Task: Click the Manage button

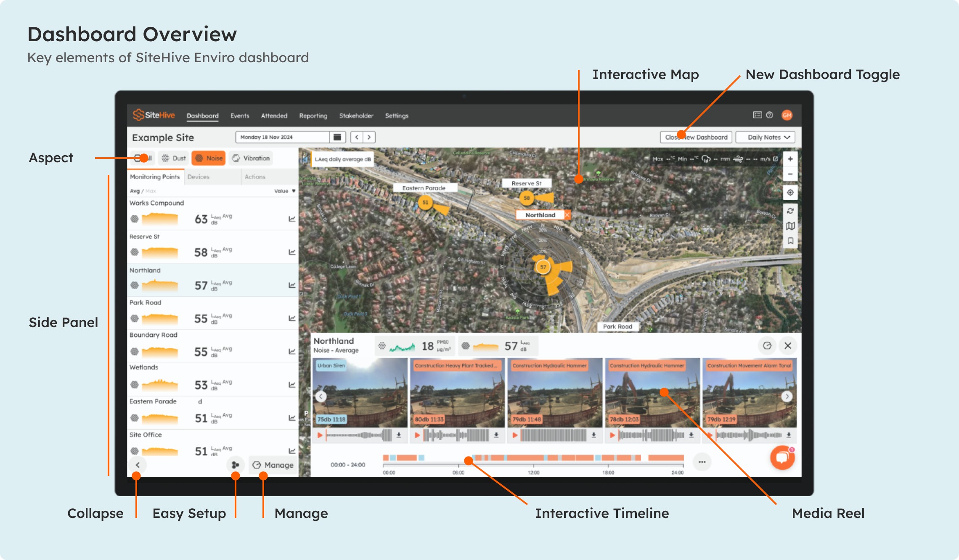Action: point(273,465)
